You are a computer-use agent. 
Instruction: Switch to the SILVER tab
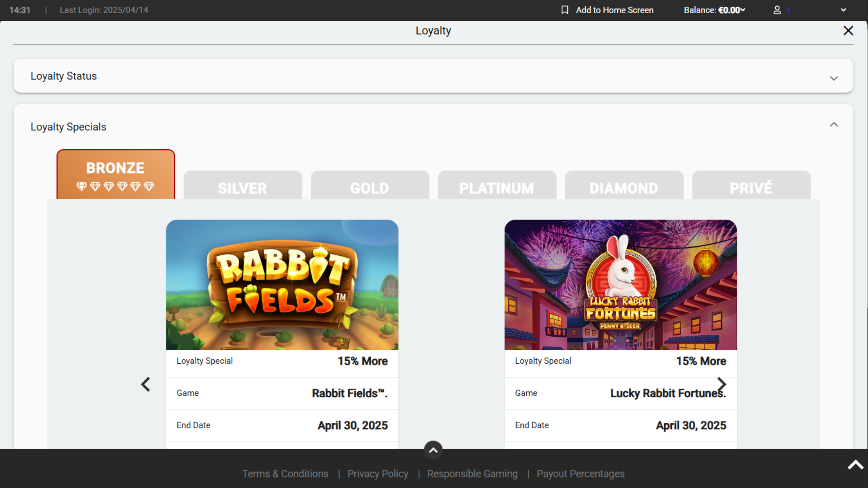pos(243,185)
